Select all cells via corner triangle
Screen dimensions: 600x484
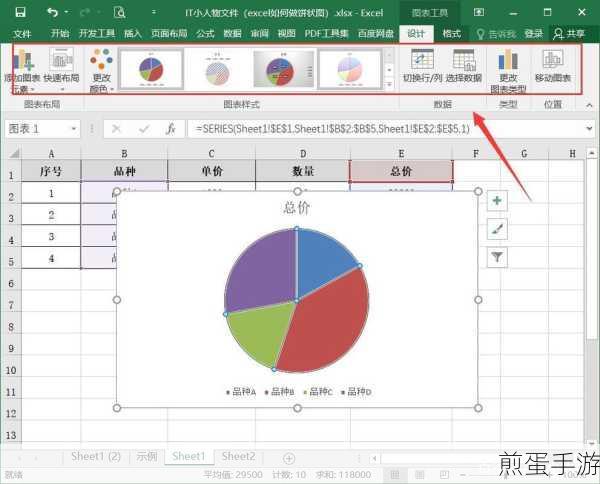[x=14, y=154]
